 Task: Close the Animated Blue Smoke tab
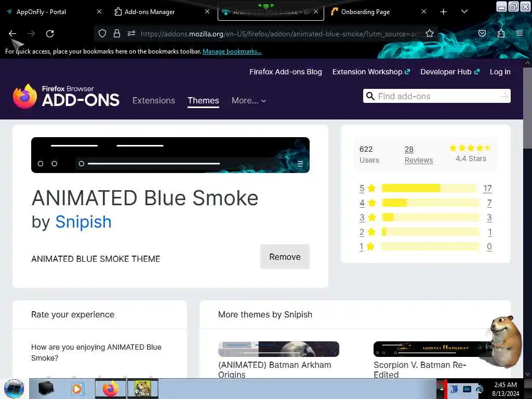[316, 11]
